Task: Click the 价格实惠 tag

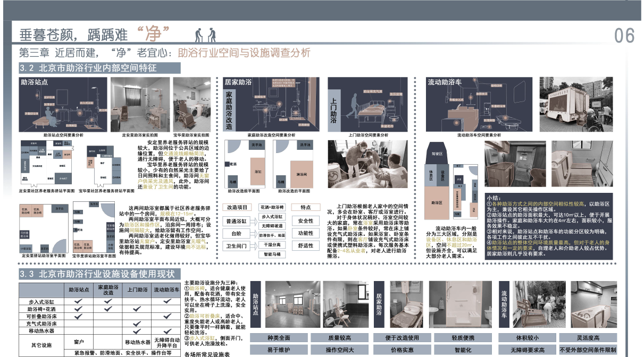Action: [x=402, y=350]
